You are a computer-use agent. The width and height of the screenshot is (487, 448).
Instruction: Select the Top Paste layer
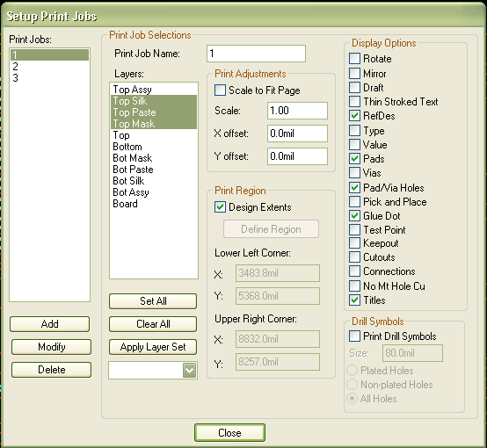(x=154, y=112)
